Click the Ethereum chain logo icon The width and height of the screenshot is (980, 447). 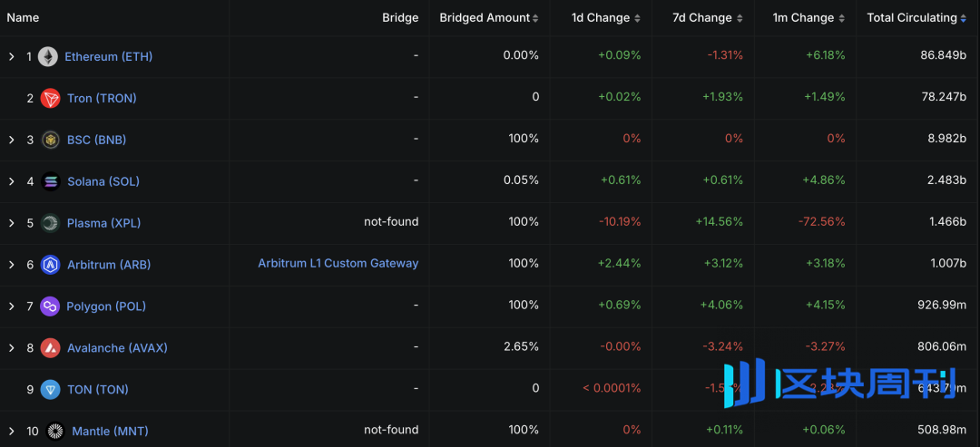48,56
